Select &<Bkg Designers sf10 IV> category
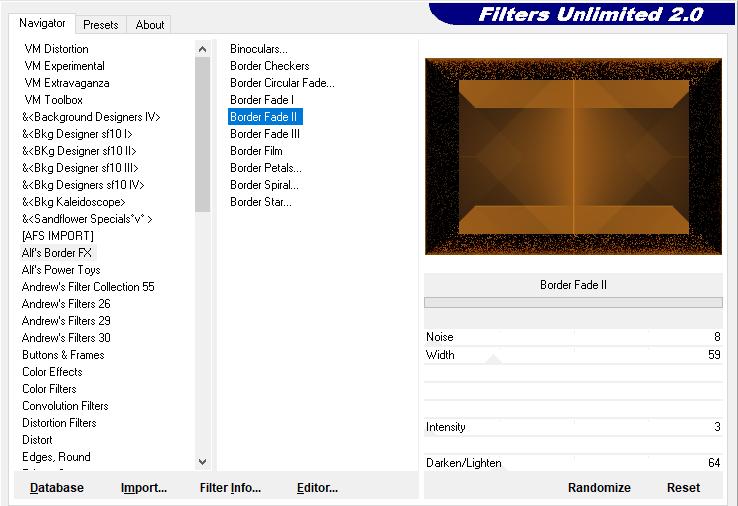 83,185
